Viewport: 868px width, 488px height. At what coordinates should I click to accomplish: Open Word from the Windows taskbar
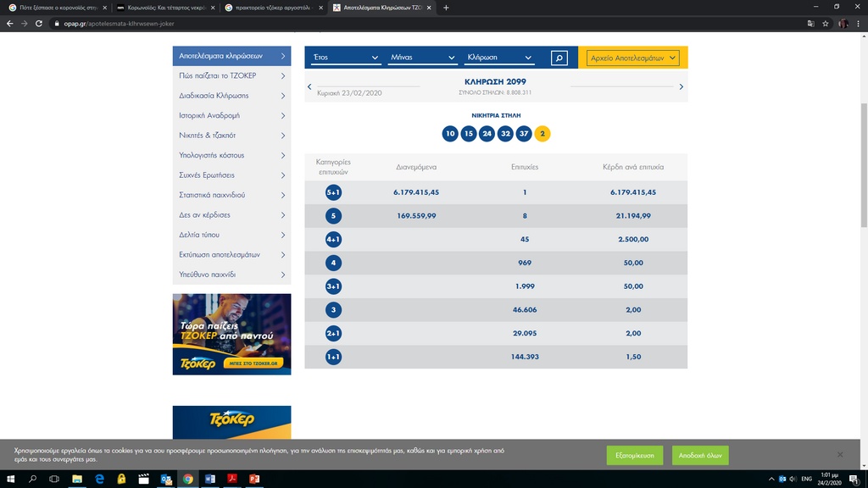coord(209,480)
